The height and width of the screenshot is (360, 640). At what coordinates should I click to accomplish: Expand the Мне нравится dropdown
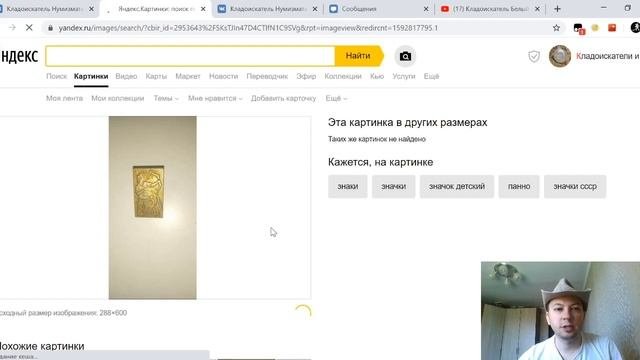215,98
